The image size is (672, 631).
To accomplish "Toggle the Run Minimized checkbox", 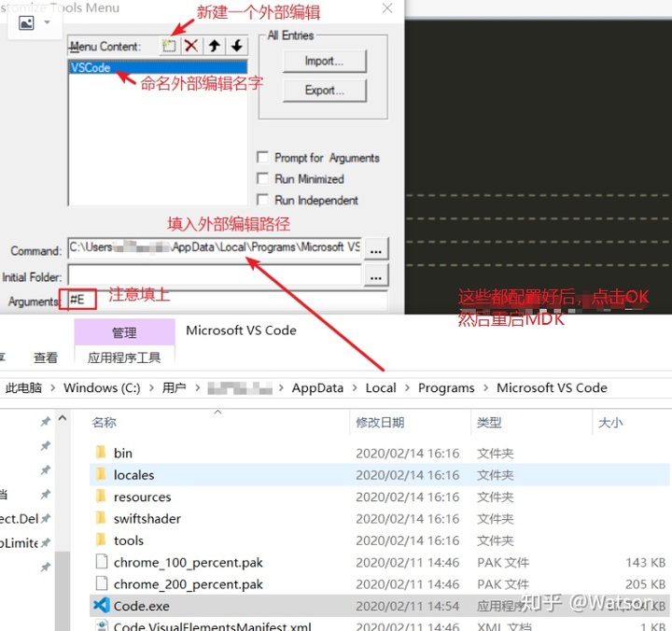I will (262, 178).
